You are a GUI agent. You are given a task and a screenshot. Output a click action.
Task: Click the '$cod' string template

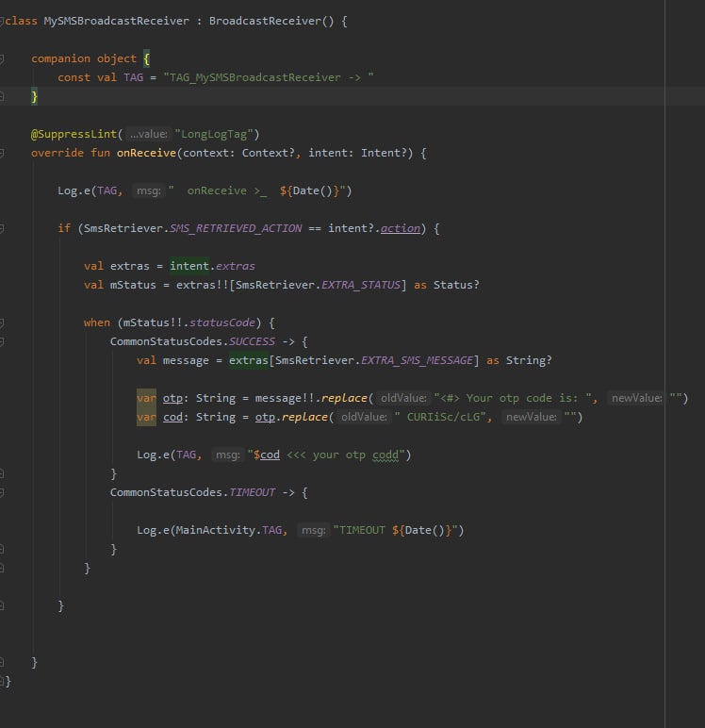[267, 455]
